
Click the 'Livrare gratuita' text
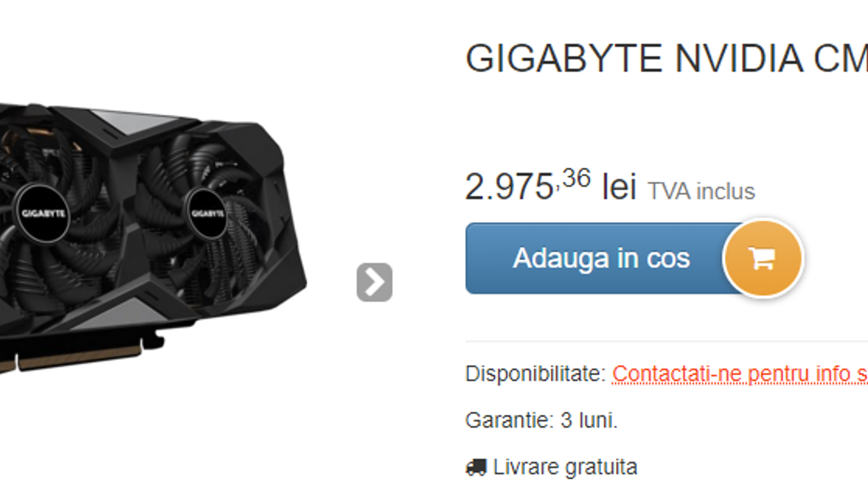click(x=565, y=467)
